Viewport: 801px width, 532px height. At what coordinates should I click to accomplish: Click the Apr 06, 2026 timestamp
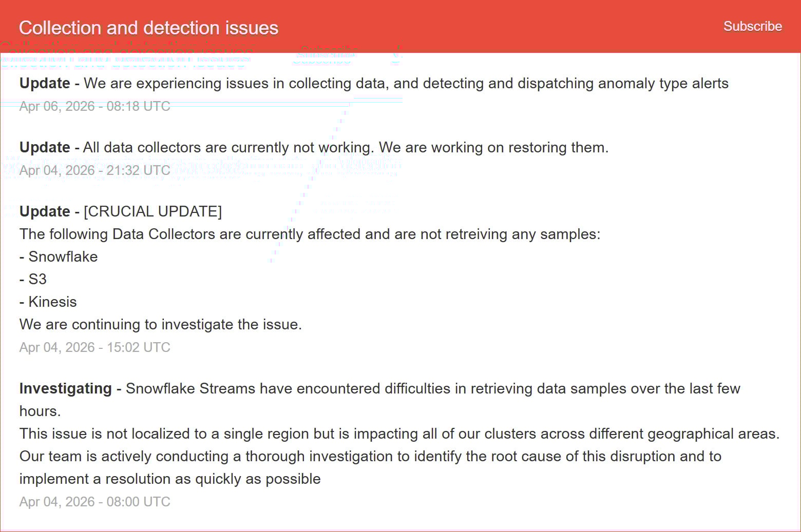click(94, 106)
